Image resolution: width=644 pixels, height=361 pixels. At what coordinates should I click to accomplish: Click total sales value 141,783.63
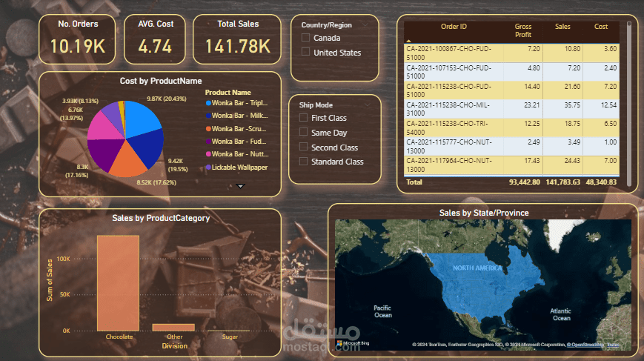coord(562,182)
